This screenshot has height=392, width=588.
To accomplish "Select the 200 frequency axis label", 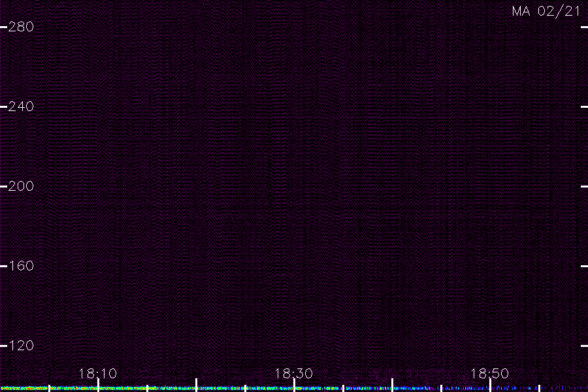I will [x=21, y=186].
